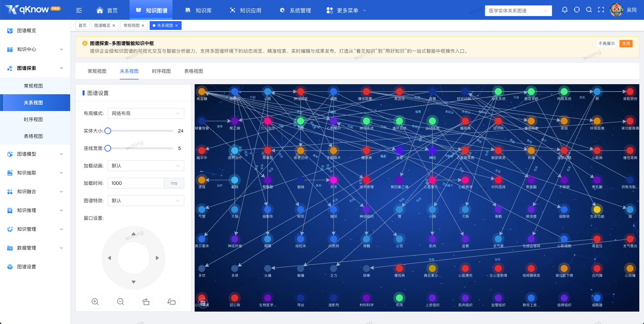Open the 系统管理 menu
Image resolution: width=644 pixels, height=324 pixels.
(295, 10)
